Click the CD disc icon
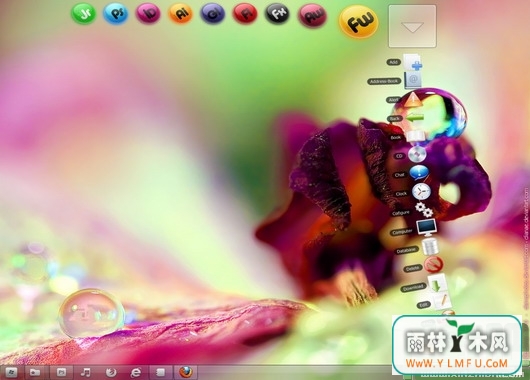This screenshot has height=380, width=530. click(417, 155)
